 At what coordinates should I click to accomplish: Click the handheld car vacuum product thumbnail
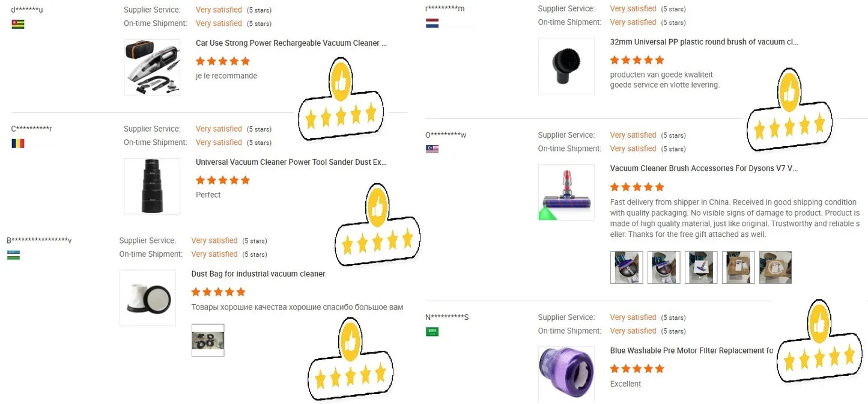[x=152, y=66]
